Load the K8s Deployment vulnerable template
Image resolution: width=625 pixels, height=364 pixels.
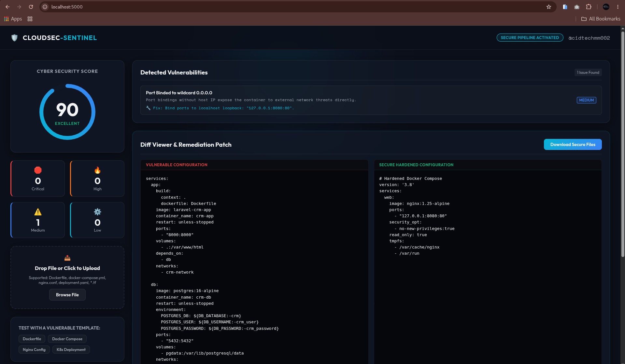(71, 350)
